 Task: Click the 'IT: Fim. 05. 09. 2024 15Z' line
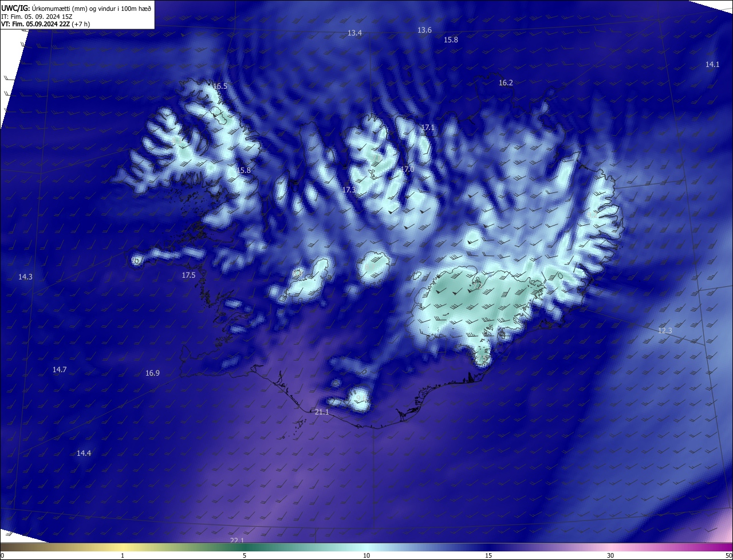point(37,16)
